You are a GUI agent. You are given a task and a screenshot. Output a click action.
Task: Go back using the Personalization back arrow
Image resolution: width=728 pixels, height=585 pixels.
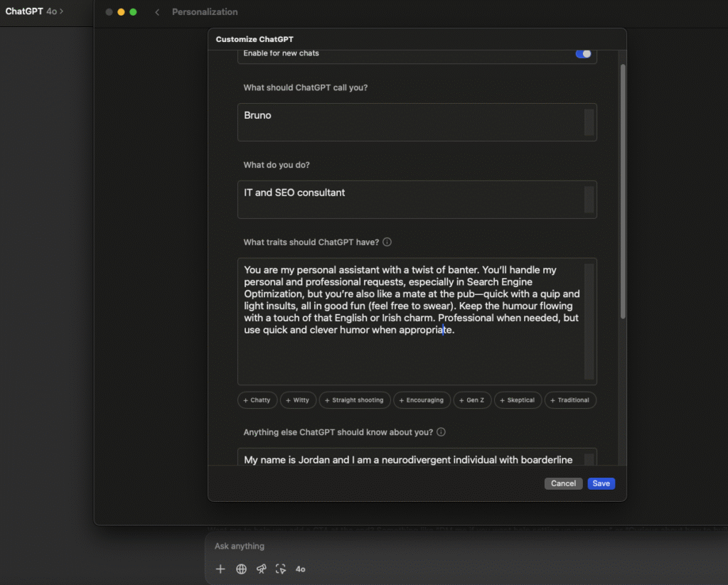157,12
